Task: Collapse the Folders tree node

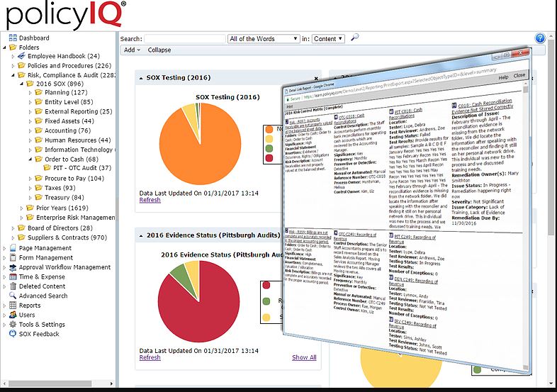Action: coord(4,47)
